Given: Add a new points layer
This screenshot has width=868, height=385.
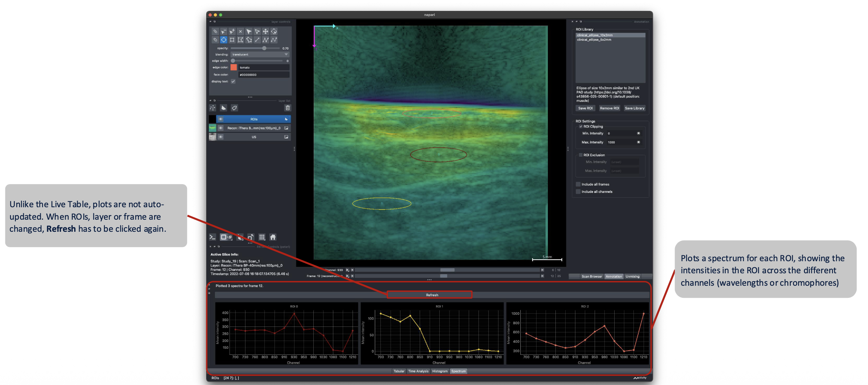Looking at the screenshot, I should [x=213, y=108].
